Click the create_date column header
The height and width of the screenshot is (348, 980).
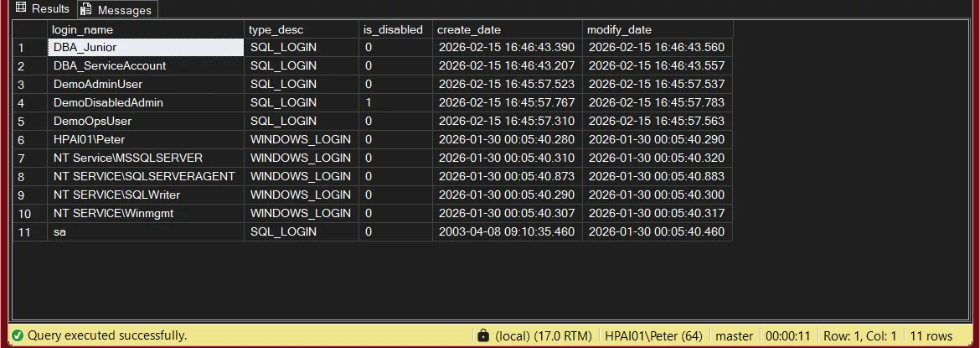(x=508, y=29)
